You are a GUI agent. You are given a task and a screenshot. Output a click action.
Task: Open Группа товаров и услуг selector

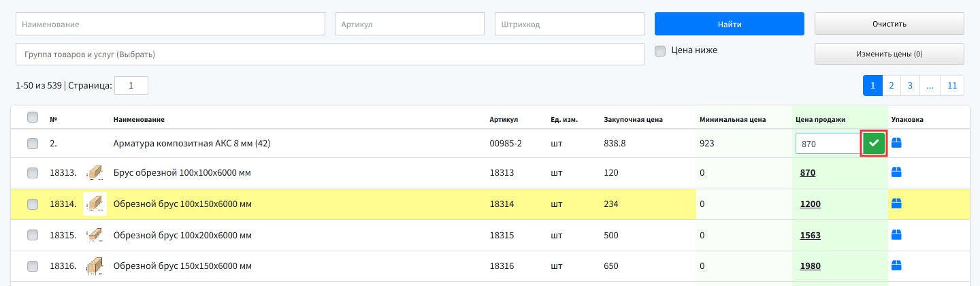click(x=330, y=54)
